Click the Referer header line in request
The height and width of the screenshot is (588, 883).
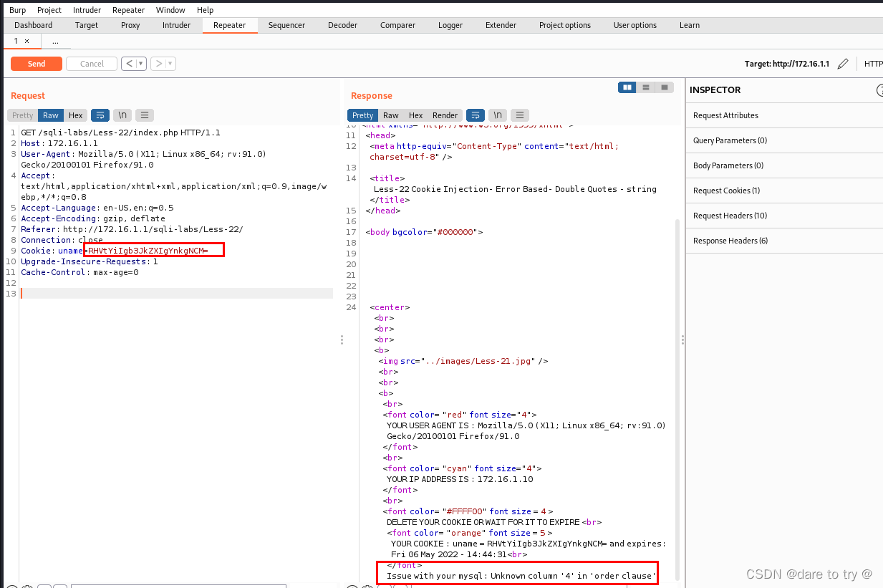[x=132, y=229]
